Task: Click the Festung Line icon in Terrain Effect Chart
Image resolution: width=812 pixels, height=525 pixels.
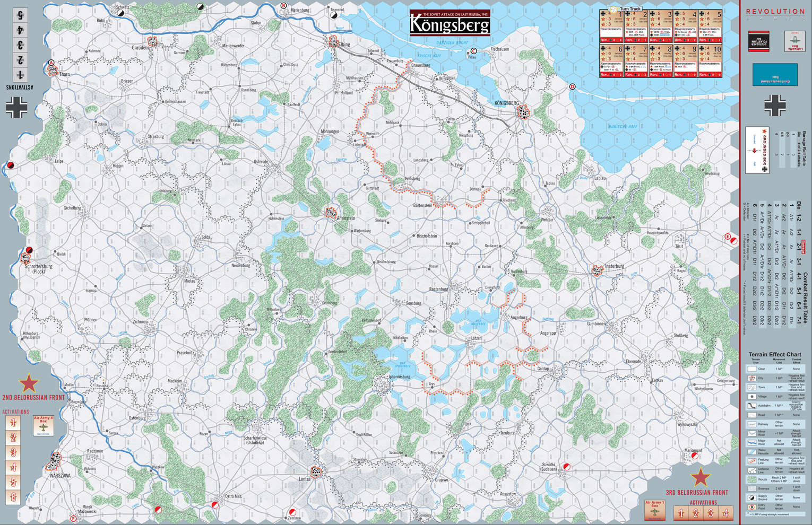Action: (x=751, y=461)
